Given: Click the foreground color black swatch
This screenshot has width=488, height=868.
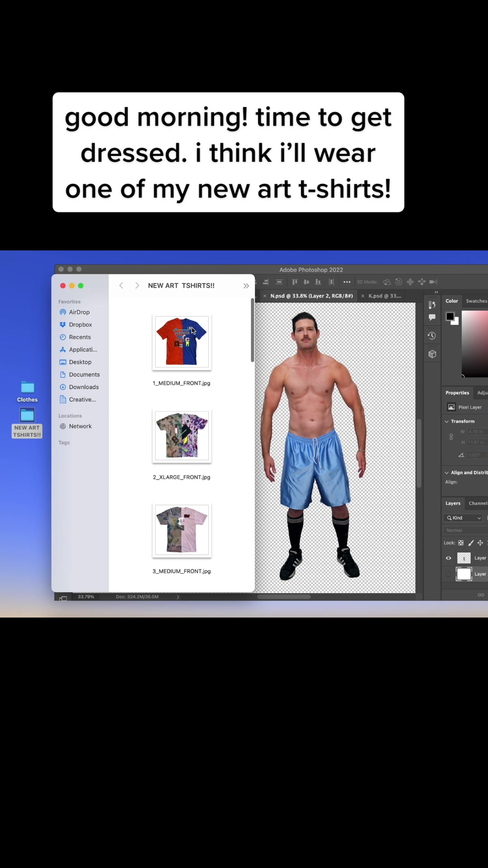Looking at the screenshot, I should (x=450, y=316).
